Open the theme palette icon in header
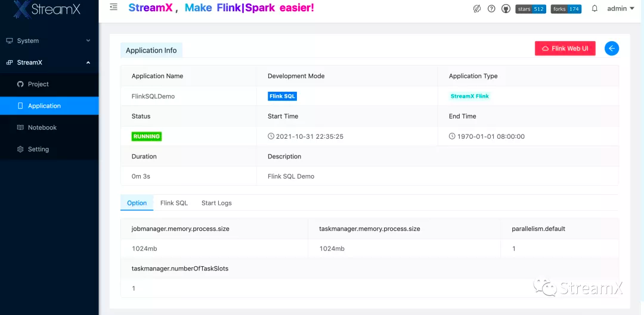Viewport: 644px width, 315px height. click(476, 9)
